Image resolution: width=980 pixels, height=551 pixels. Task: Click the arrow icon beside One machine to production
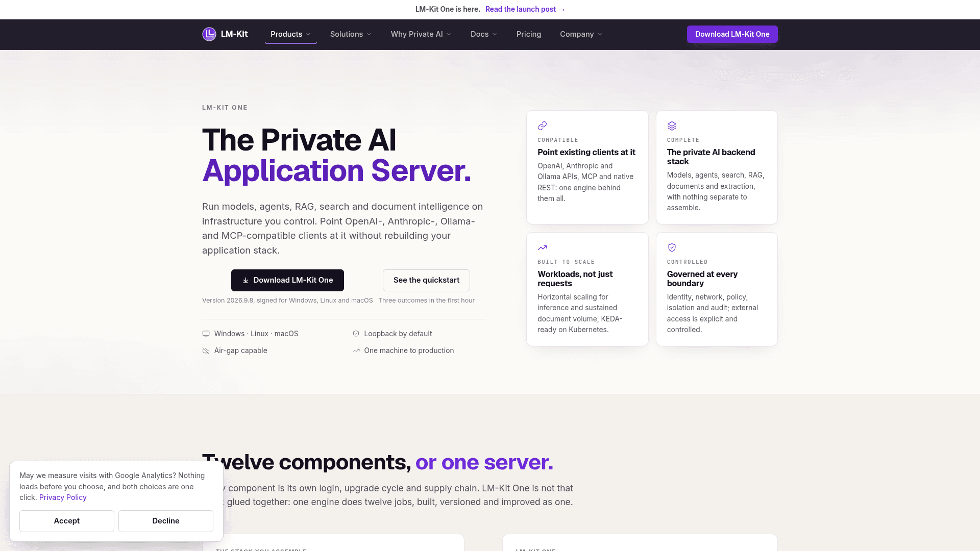(x=356, y=351)
